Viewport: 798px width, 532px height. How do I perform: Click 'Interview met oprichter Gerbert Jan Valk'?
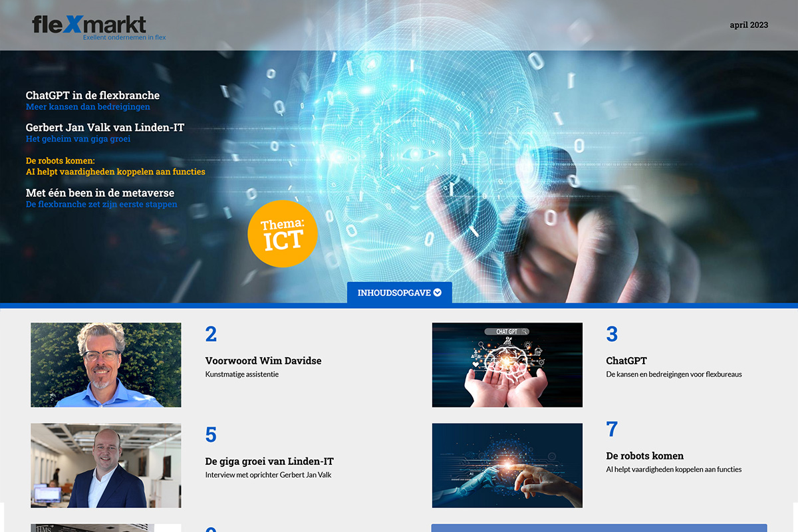(x=269, y=475)
